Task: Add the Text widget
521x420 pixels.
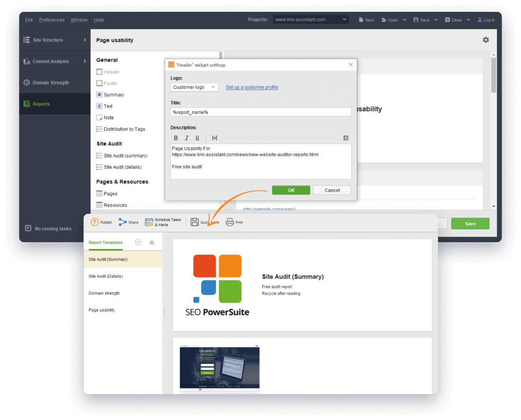Action: point(105,106)
